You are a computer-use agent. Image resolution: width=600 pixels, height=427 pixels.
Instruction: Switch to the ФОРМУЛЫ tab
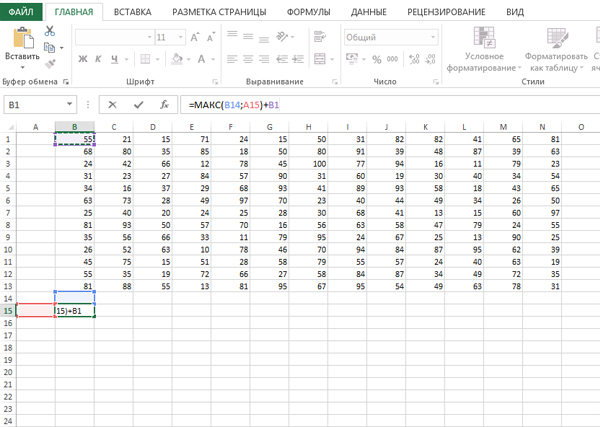309,13
